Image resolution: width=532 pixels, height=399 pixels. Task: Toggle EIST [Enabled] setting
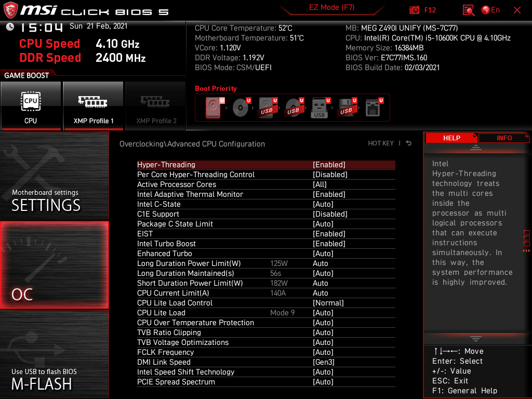click(266, 233)
